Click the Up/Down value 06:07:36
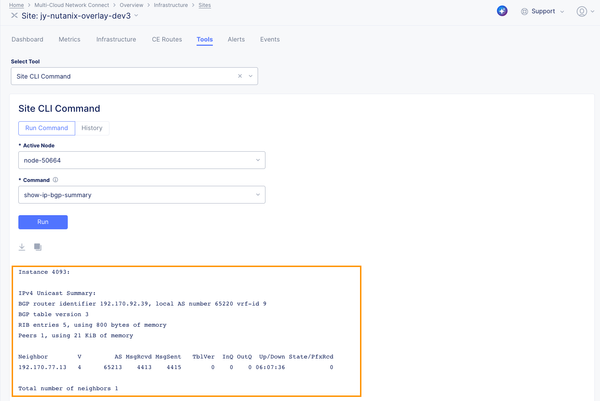Viewport: 600px width, 401px height. (270, 367)
